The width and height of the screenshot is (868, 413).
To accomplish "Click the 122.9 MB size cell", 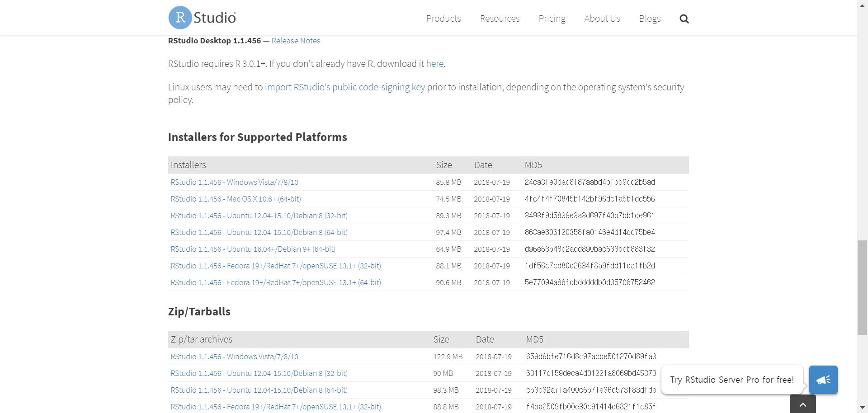I will point(448,357).
